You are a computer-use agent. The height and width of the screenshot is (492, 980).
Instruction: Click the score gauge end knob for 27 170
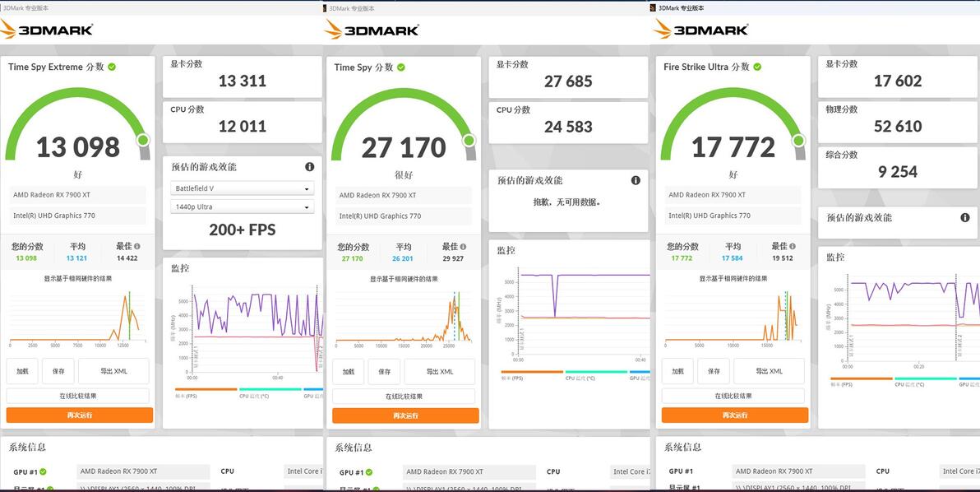(469, 141)
